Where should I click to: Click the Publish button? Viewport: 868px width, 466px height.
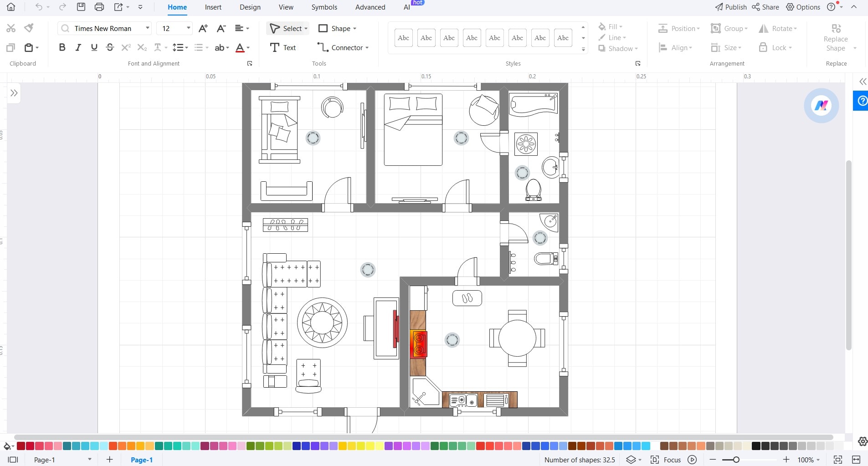click(730, 7)
